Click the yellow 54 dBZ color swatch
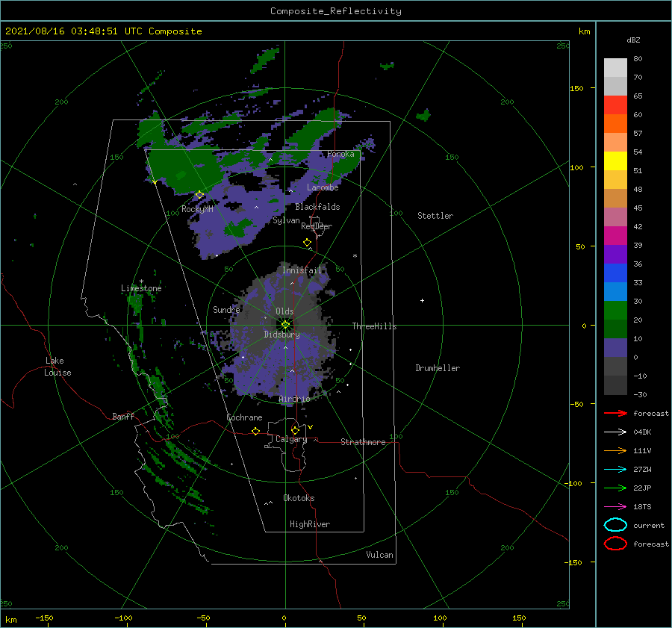 tap(615, 161)
